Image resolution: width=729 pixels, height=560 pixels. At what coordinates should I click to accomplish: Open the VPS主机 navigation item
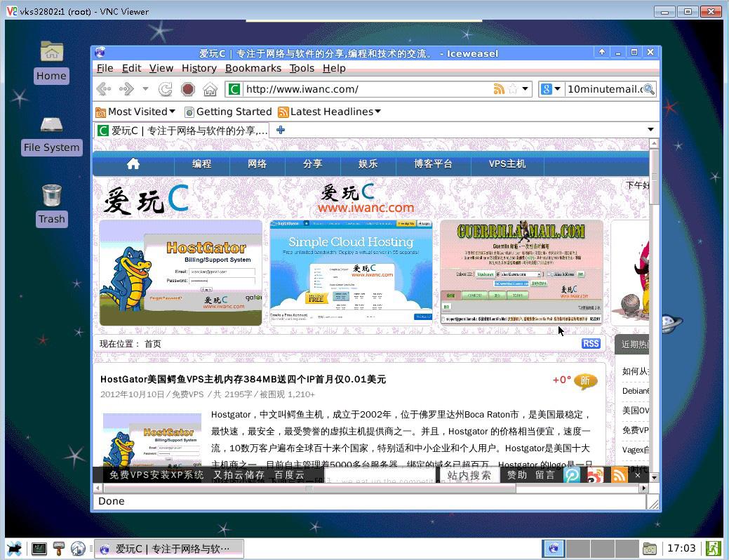click(x=507, y=164)
